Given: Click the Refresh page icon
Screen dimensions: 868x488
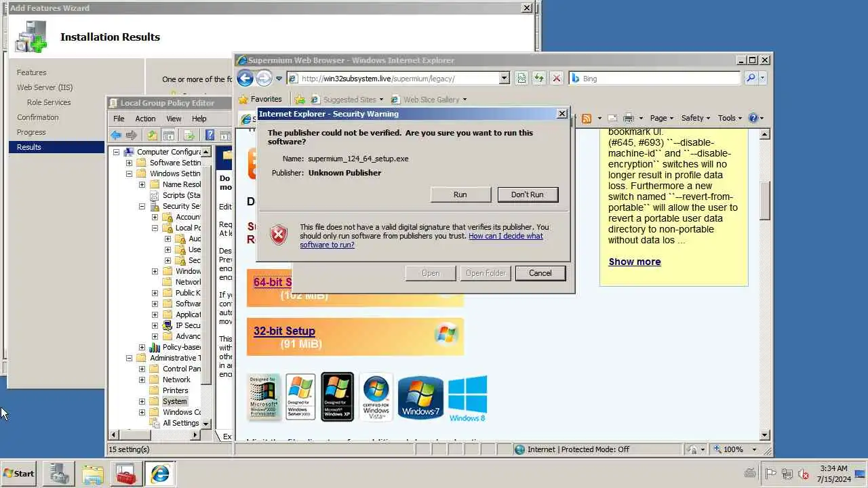Looking at the screenshot, I should click(538, 79).
